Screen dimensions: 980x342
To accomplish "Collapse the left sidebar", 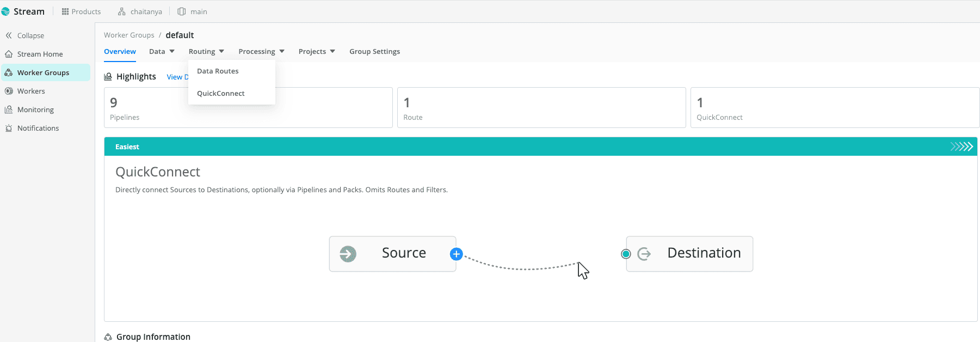I will tap(25, 35).
